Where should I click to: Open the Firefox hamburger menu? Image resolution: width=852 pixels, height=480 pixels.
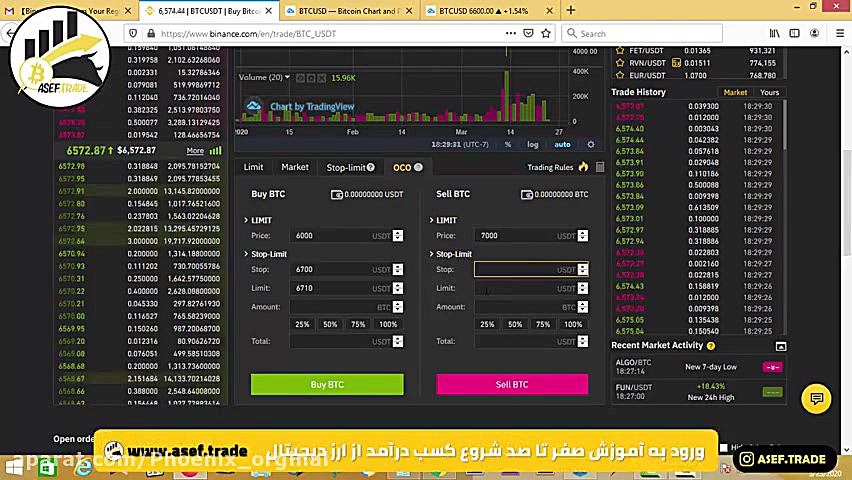(x=840, y=33)
